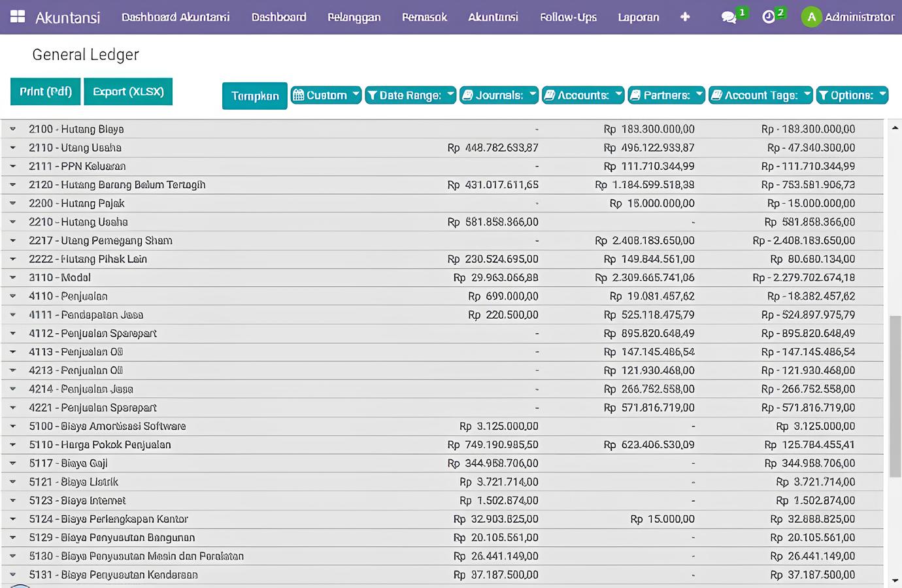Screen dimensions: 902x588
Task: Expand the 4110 - Penjualan row
Action: [x=12, y=297]
